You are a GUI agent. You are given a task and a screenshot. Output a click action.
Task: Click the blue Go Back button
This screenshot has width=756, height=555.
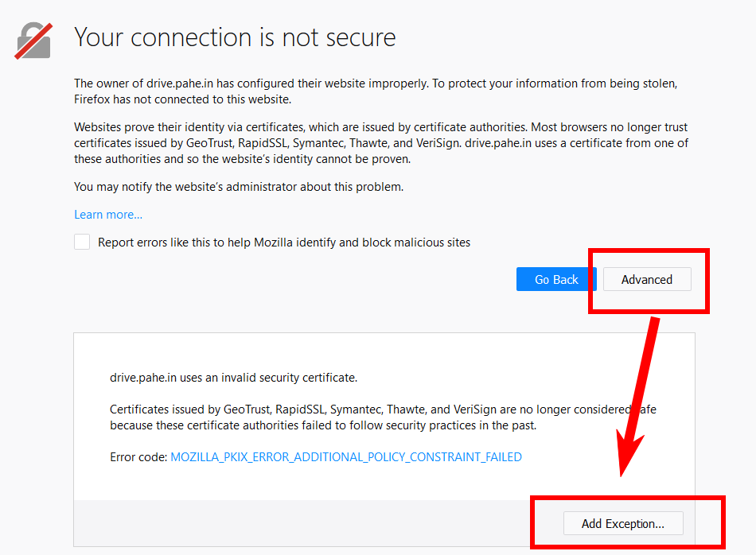pos(556,279)
